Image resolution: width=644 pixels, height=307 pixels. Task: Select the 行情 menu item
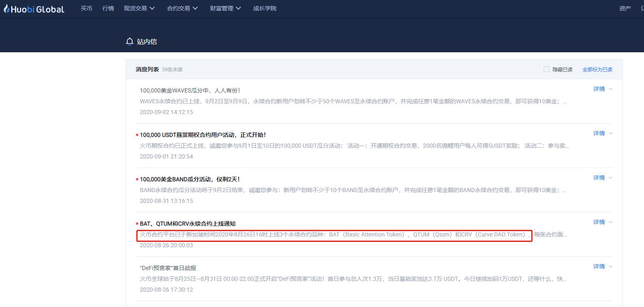coord(108,7)
